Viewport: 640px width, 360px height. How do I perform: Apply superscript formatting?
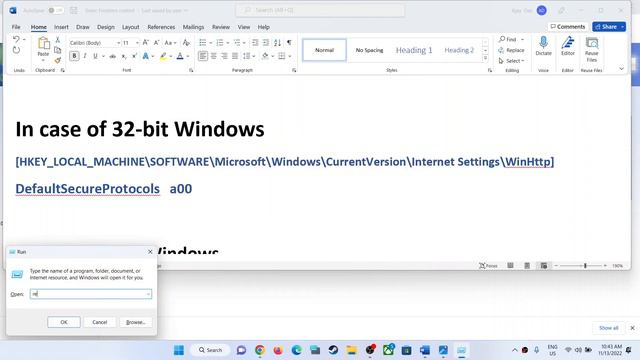[134, 56]
